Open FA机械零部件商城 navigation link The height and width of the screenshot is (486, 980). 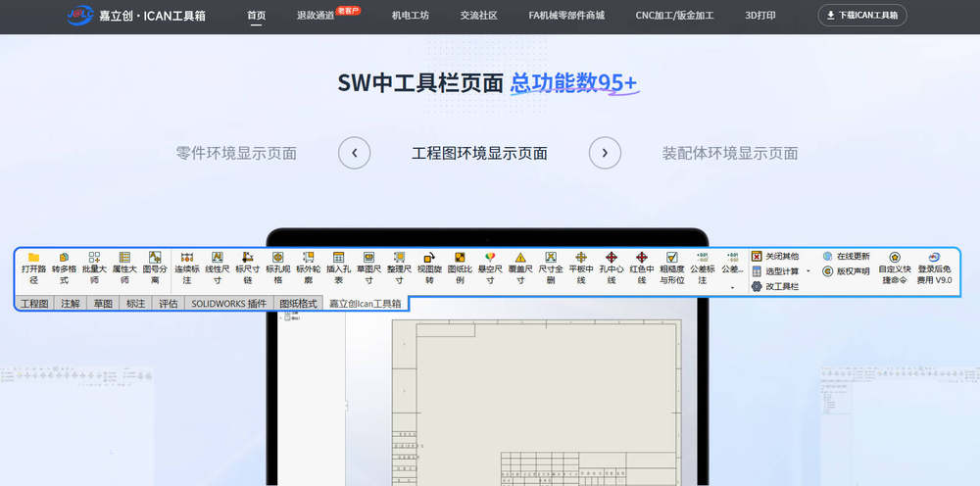pyautogui.click(x=566, y=16)
